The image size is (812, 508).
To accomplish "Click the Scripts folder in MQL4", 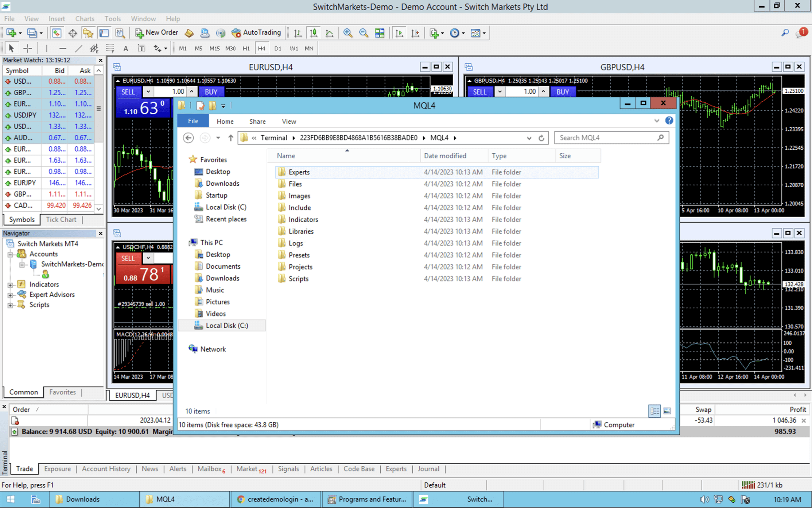I will pos(298,278).
